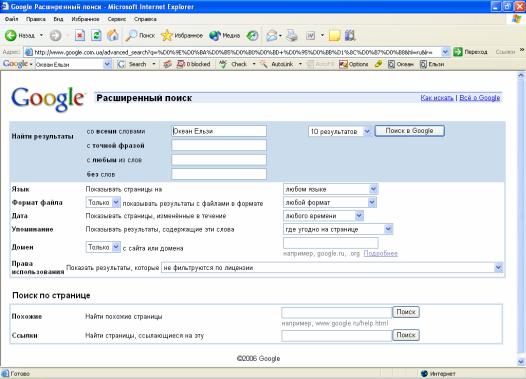
Task: Click the highlighter pen icon
Action: coord(378,64)
